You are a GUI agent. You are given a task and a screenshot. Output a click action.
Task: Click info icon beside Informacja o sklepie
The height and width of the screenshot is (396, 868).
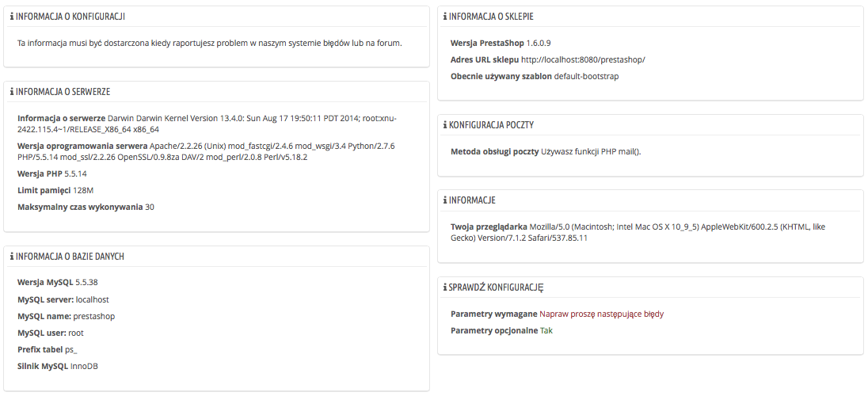445,17
